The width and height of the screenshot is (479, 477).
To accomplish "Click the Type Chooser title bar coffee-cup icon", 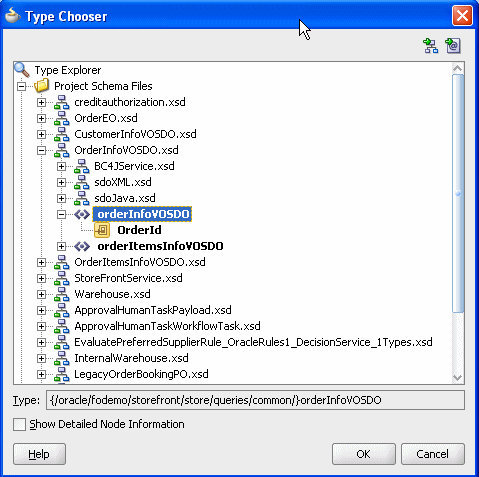I will 13,16.
